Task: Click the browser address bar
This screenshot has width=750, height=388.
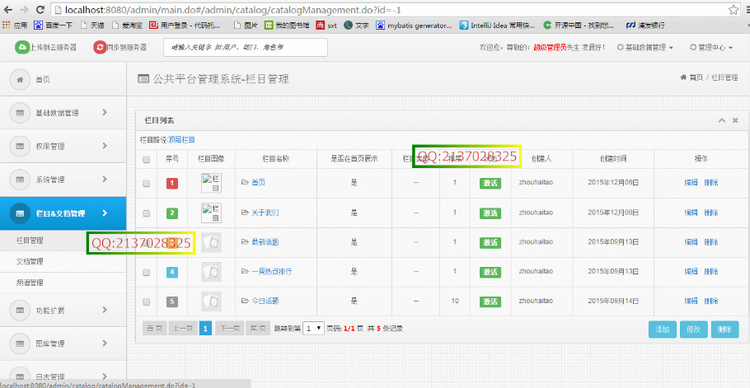Action: (x=387, y=10)
